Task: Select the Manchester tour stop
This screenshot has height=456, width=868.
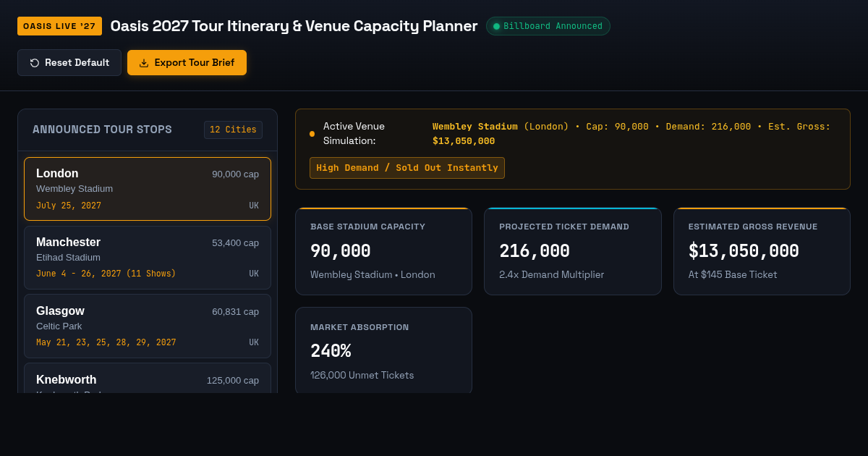Action: click(x=148, y=258)
